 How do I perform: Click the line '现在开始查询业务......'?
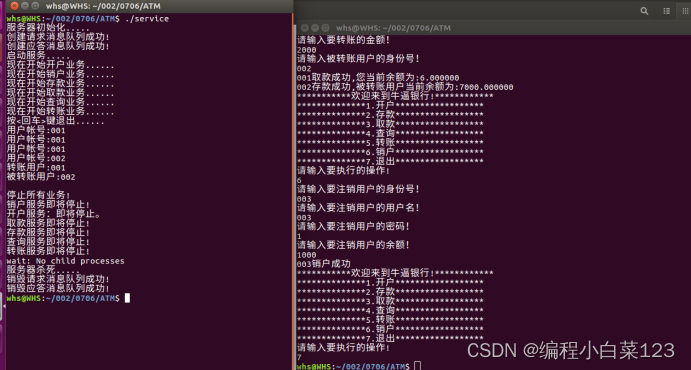[x=60, y=102]
